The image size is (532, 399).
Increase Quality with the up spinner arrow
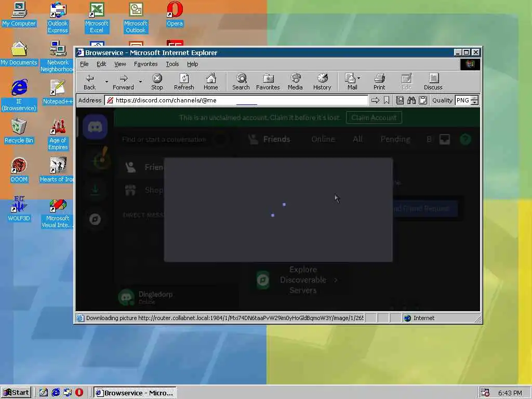[x=475, y=98]
